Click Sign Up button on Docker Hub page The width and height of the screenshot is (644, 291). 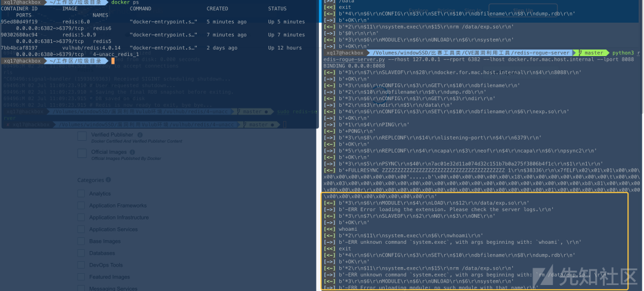[524, 11]
